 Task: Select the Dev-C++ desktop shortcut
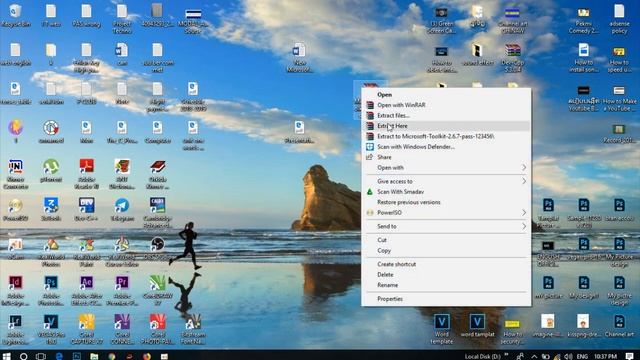(87, 210)
